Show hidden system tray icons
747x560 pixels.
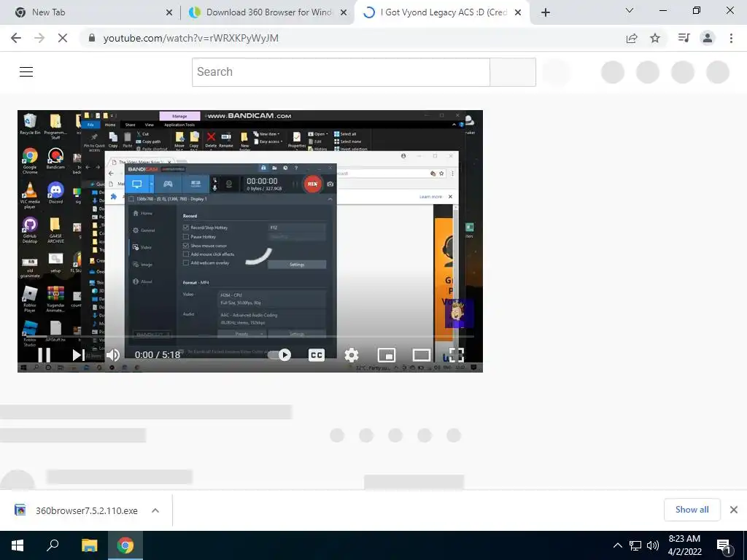(x=617, y=545)
